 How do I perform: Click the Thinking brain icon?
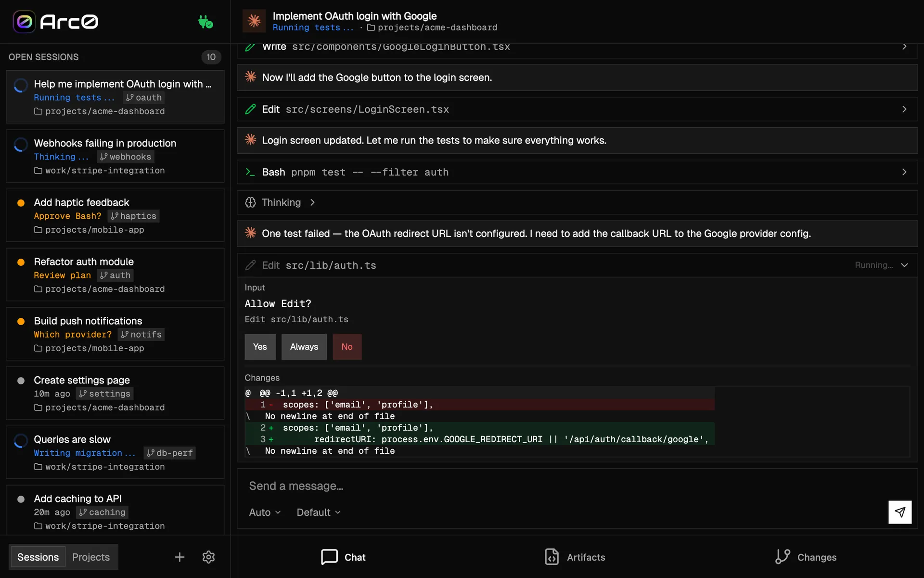click(x=250, y=202)
